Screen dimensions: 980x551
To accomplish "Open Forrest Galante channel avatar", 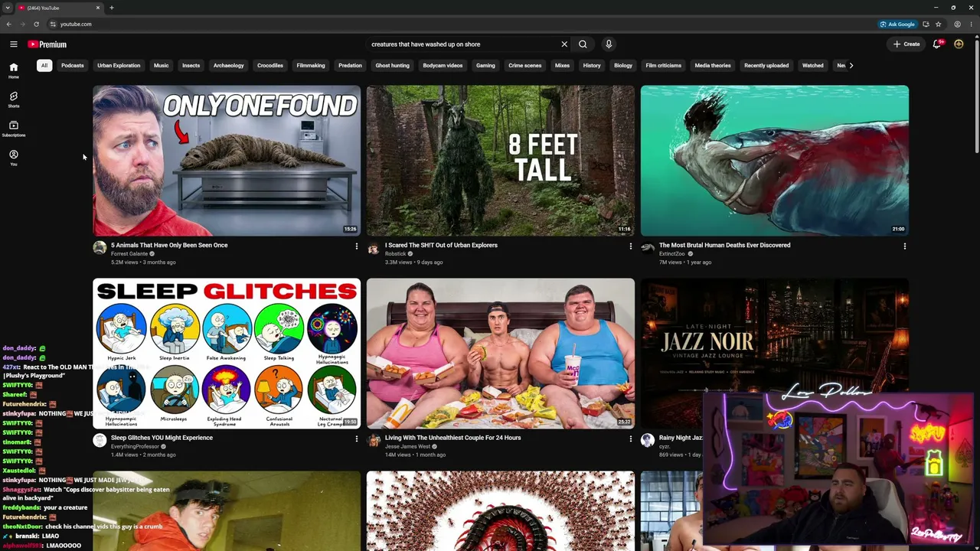I will [x=100, y=247].
